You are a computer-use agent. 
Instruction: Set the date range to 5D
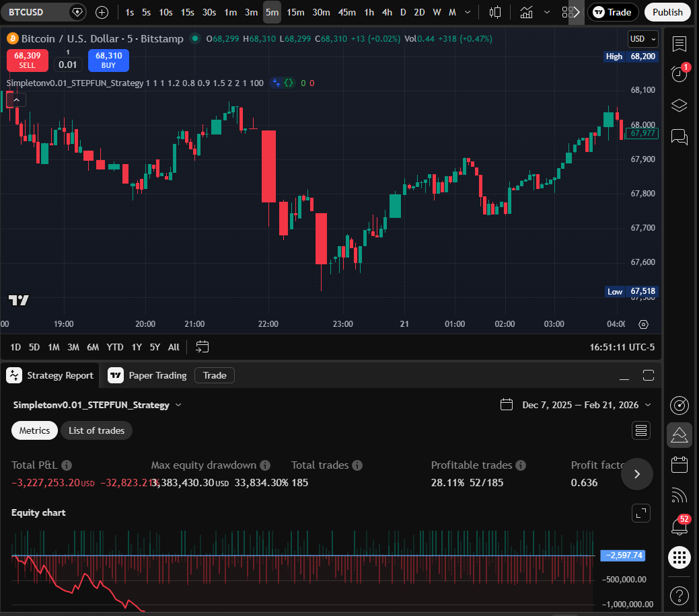(x=34, y=347)
